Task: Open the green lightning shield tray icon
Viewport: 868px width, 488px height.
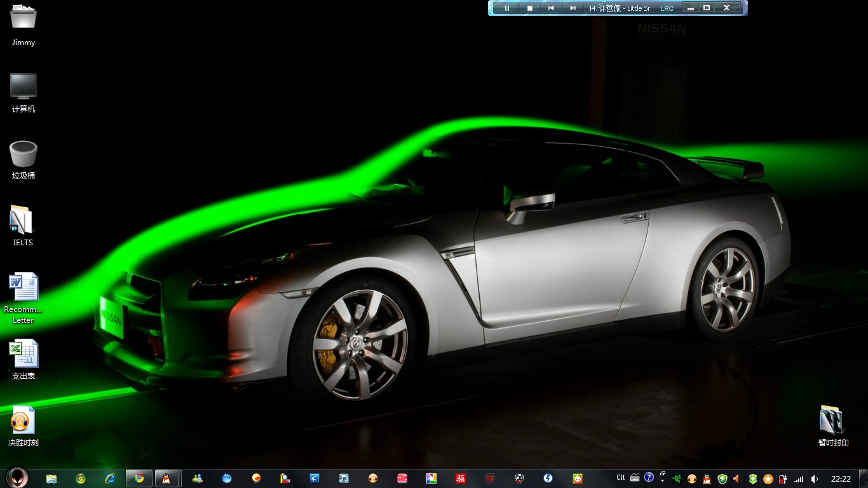Action: coord(722,479)
